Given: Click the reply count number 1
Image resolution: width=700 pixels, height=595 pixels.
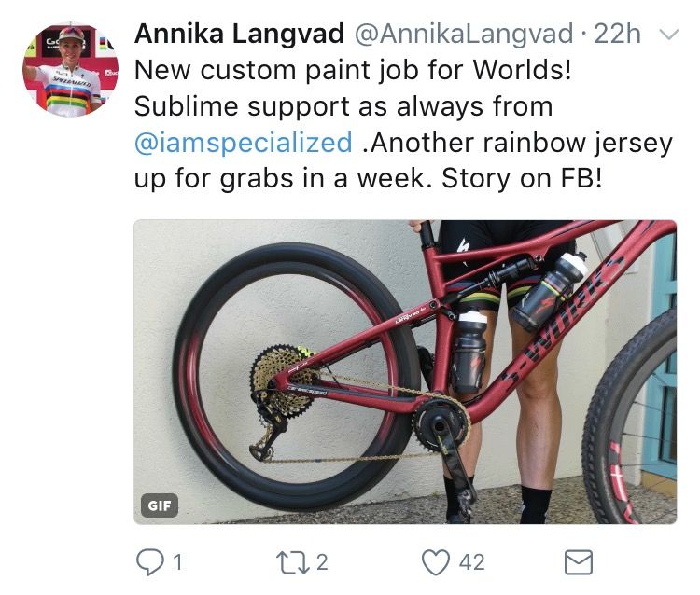Looking at the screenshot, I should pyautogui.click(x=177, y=562).
